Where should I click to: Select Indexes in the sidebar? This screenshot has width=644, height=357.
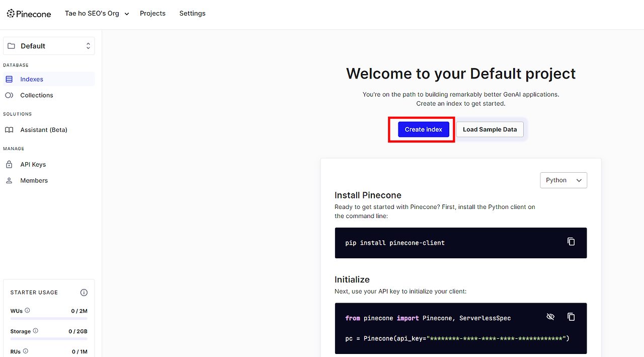click(x=49, y=79)
